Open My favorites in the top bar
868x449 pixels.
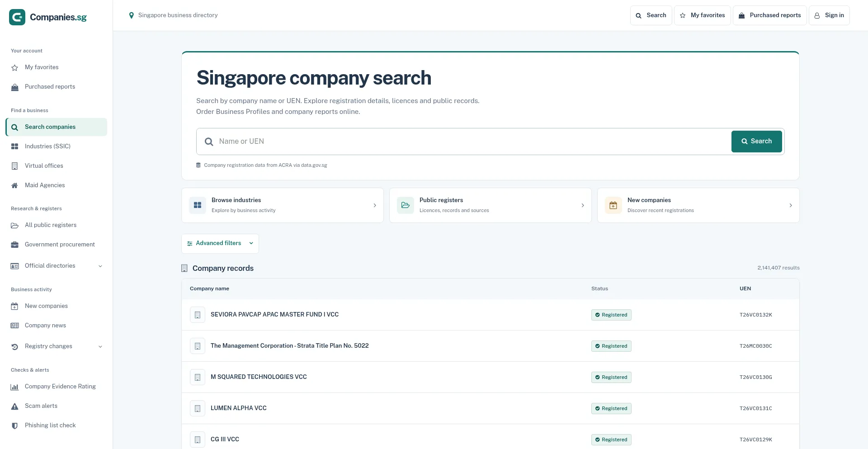(x=703, y=15)
